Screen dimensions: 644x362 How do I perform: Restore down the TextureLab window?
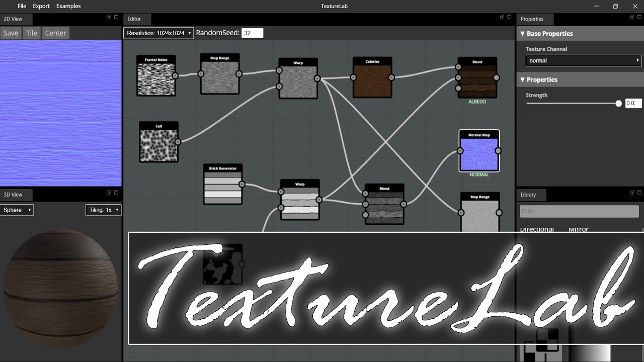click(x=615, y=6)
